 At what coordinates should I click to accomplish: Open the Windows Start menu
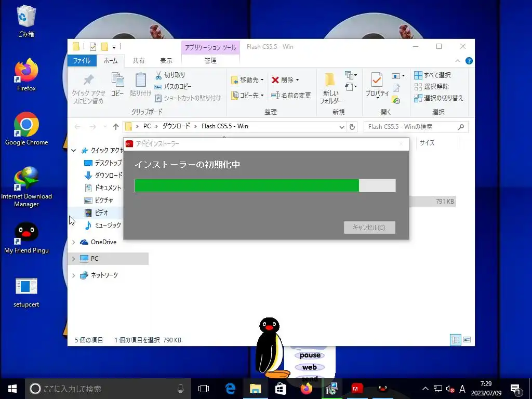pos(12,389)
